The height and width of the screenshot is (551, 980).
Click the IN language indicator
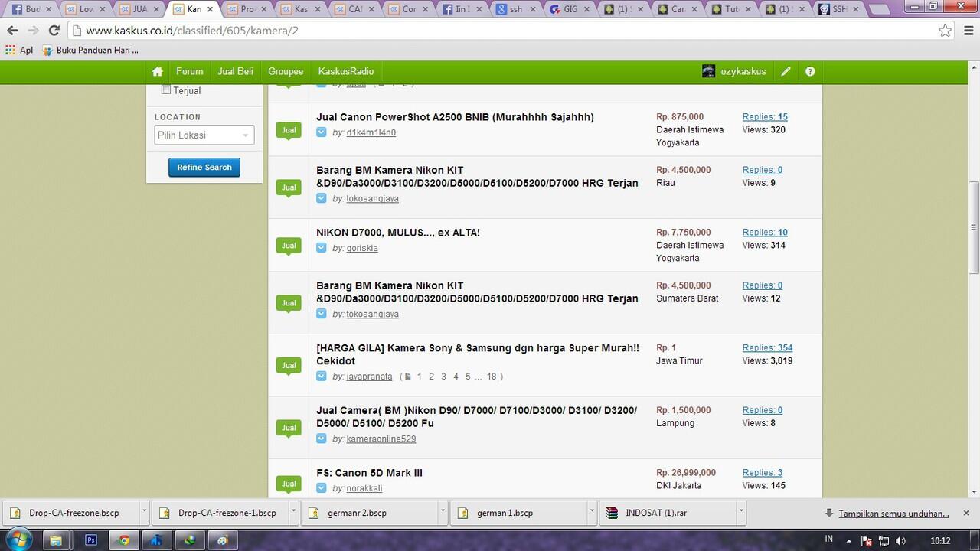828,540
